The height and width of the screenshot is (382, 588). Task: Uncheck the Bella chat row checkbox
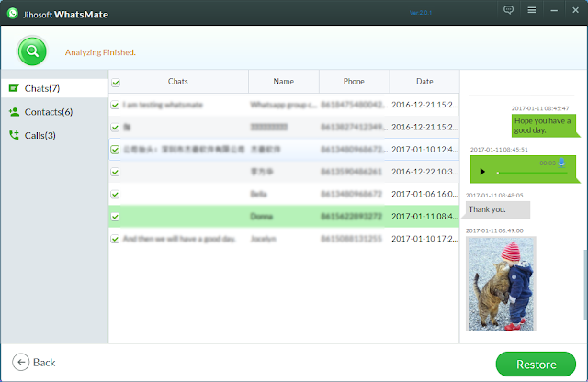(x=115, y=194)
